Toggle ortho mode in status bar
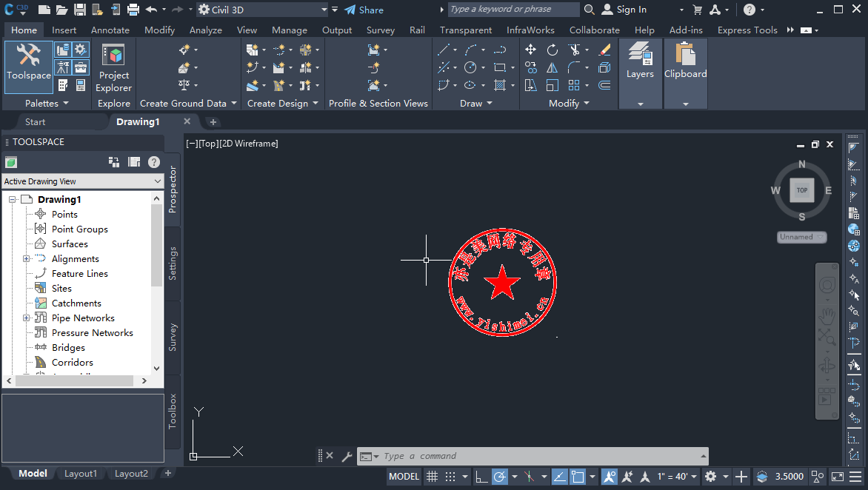Screen dimensions: 868x490 481,477
